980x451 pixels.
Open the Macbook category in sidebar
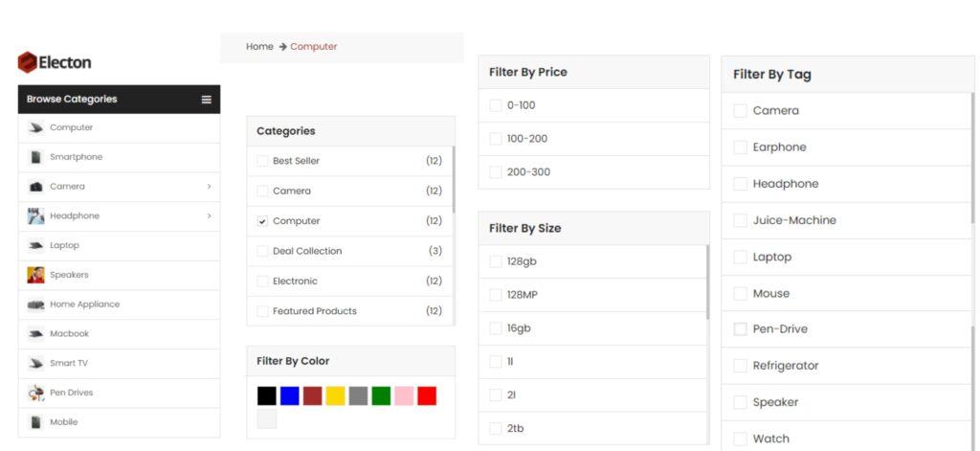click(x=69, y=334)
